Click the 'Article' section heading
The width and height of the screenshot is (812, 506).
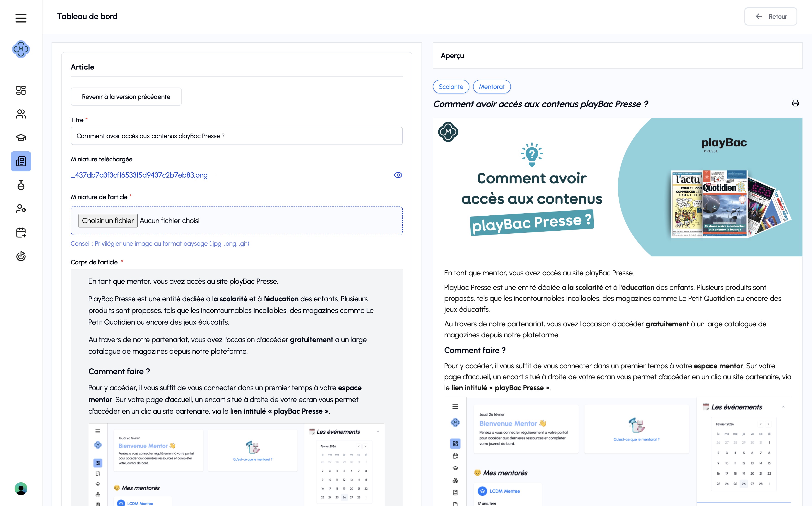(x=82, y=67)
